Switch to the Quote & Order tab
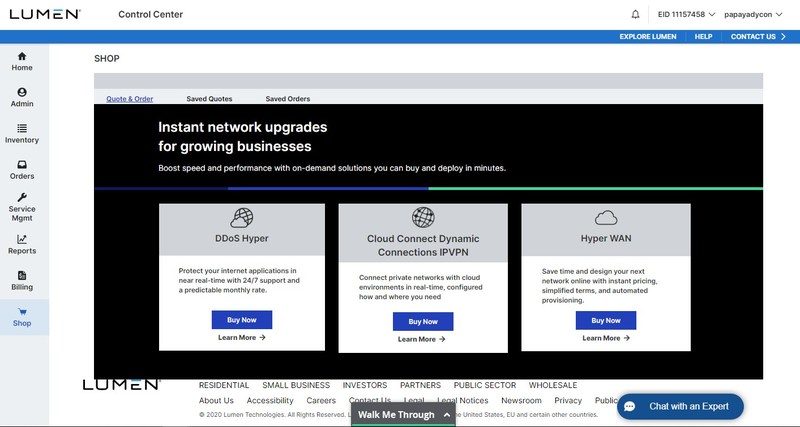This screenshot has width=800, height=427. pos(130,99)
